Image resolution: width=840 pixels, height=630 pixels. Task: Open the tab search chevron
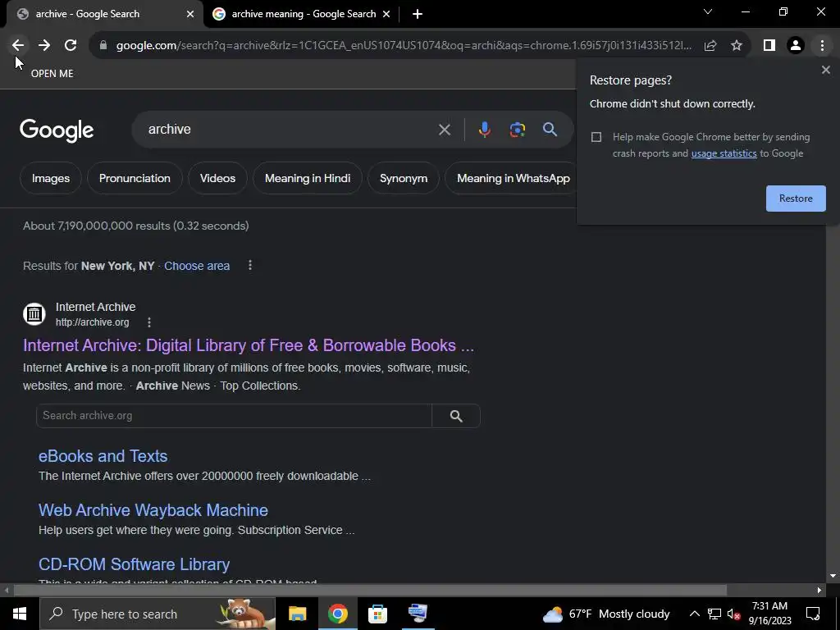click(708, 11)
